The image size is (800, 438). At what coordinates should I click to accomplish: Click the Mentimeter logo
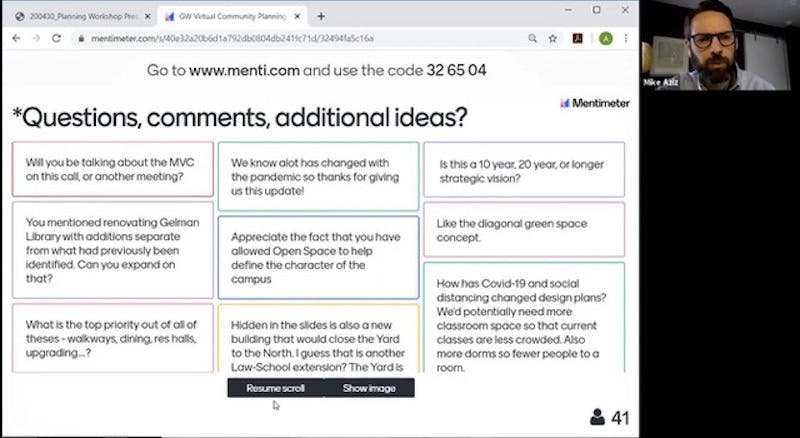coord(595,103)
